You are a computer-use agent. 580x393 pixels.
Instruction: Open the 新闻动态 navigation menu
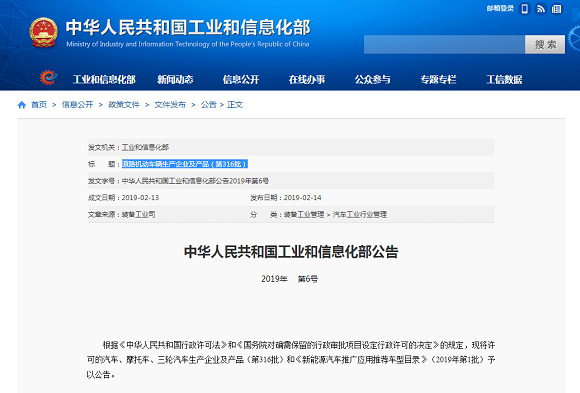coord(175,79)
